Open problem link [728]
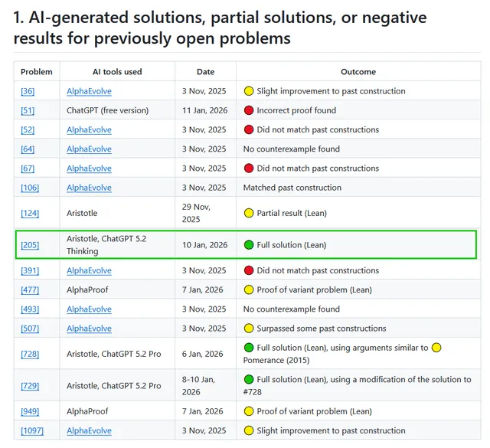Screen dimensions: 490x448 click(30, 355)
